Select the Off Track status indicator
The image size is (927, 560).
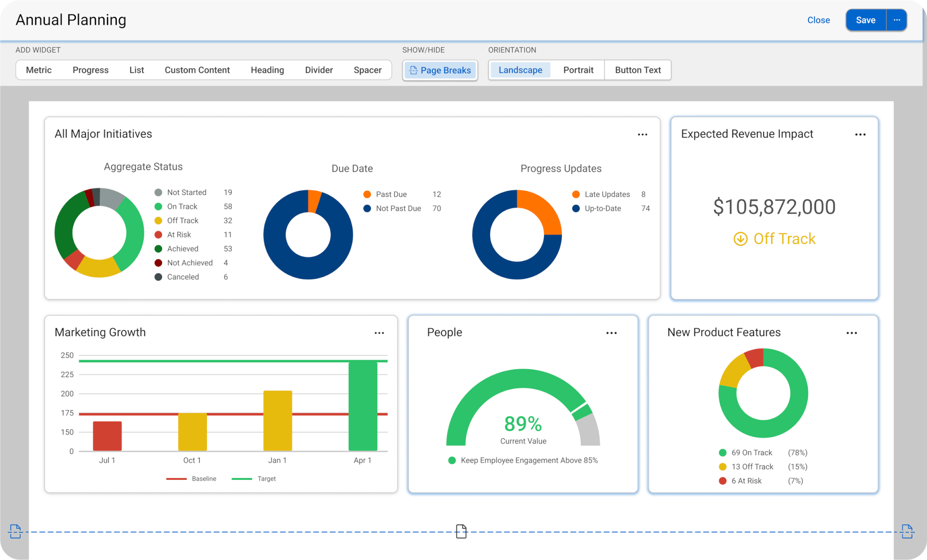coord(775,238)
